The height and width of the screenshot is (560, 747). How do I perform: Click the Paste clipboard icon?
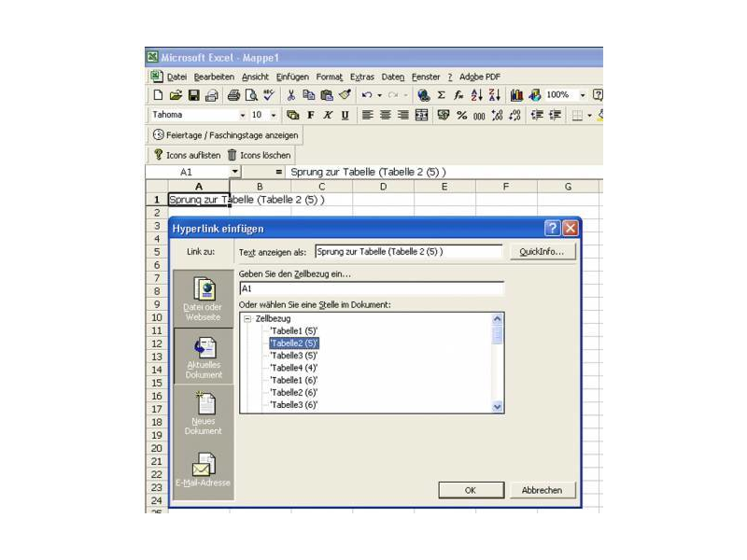(327, 95)
